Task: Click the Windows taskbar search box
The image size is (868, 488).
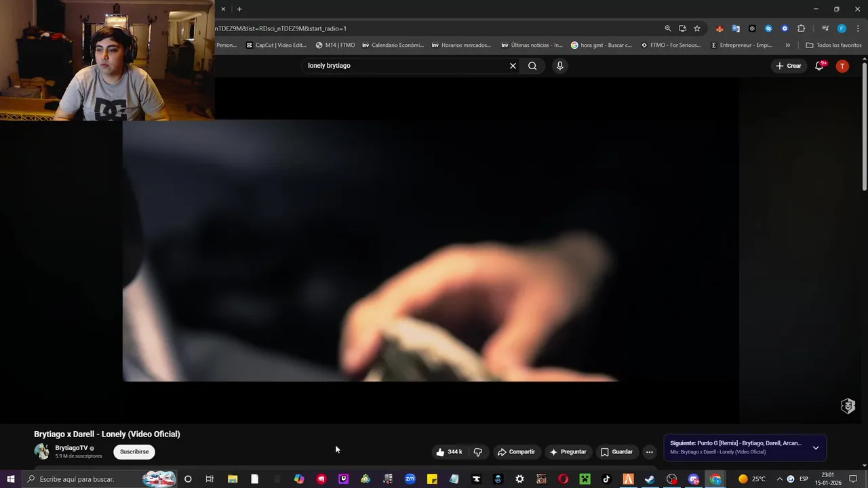Action: click(x=100, y=479)
